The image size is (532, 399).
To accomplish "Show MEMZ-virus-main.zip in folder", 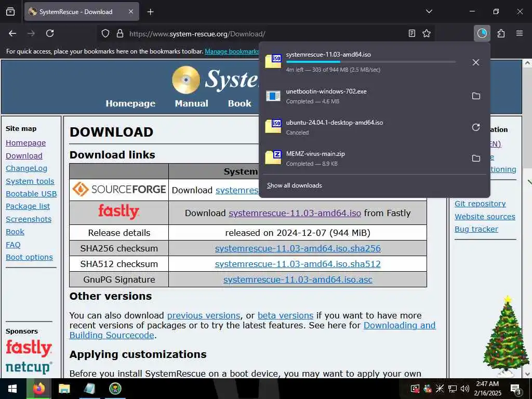I will [476, 158].
